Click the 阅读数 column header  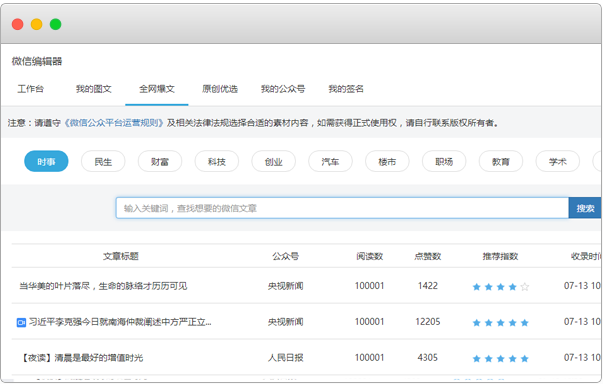[x=370, y=256]
